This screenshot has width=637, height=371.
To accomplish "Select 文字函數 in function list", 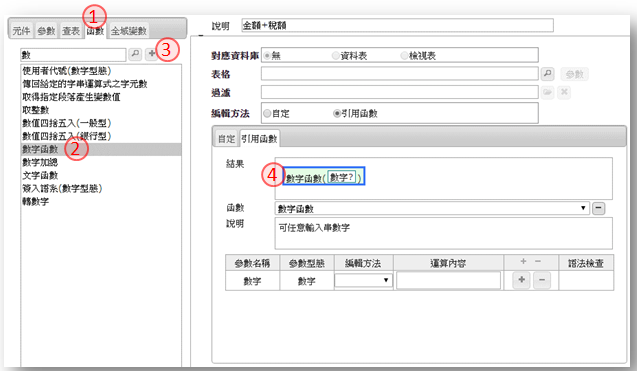I will [x=101, y=175].
